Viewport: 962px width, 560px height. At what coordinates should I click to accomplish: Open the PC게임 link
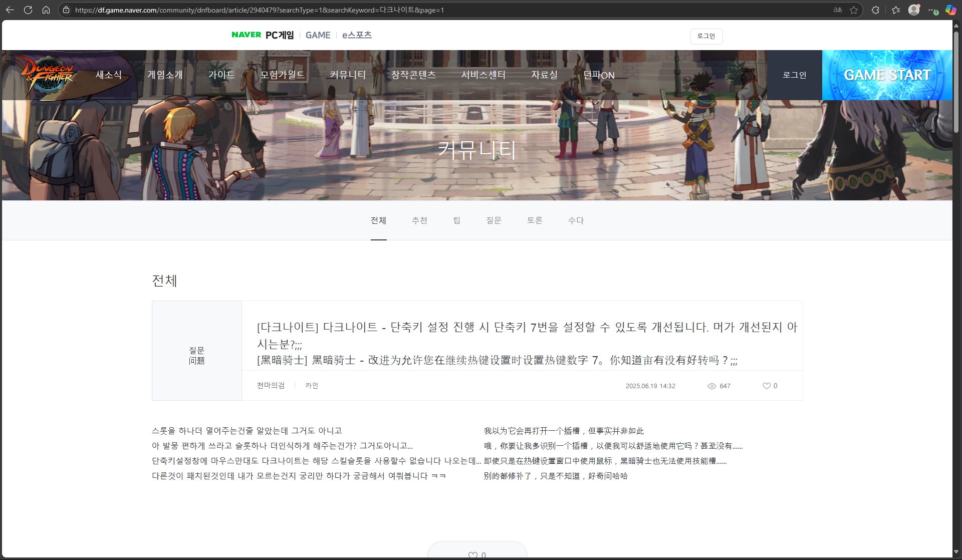coord(280,35)
